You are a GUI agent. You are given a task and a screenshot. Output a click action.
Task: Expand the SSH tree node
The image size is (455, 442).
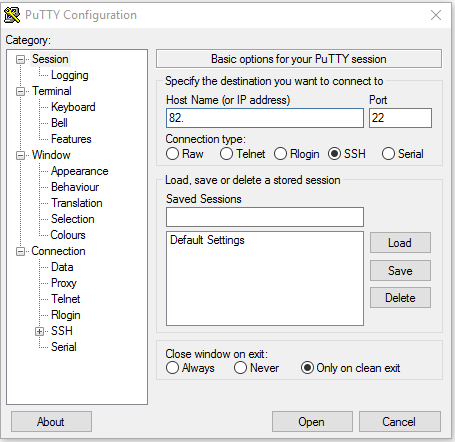(39, 331)
